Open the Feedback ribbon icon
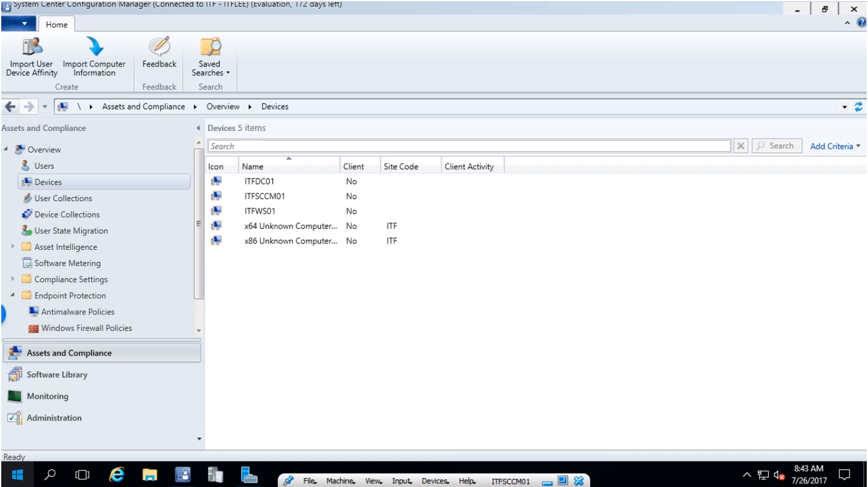The width and height of the screenshot is (868, 487). coord(159,47)
